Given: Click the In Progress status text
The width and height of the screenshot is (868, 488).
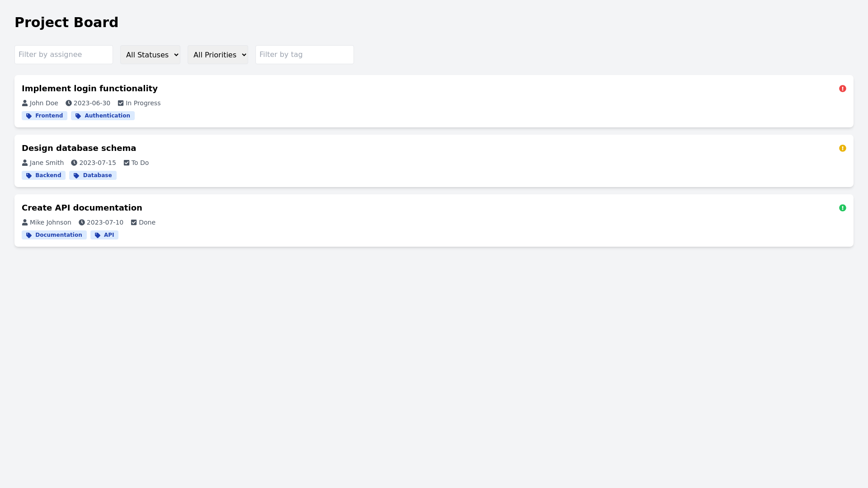Looking at the screenshot, I should [x=143, y=103].
